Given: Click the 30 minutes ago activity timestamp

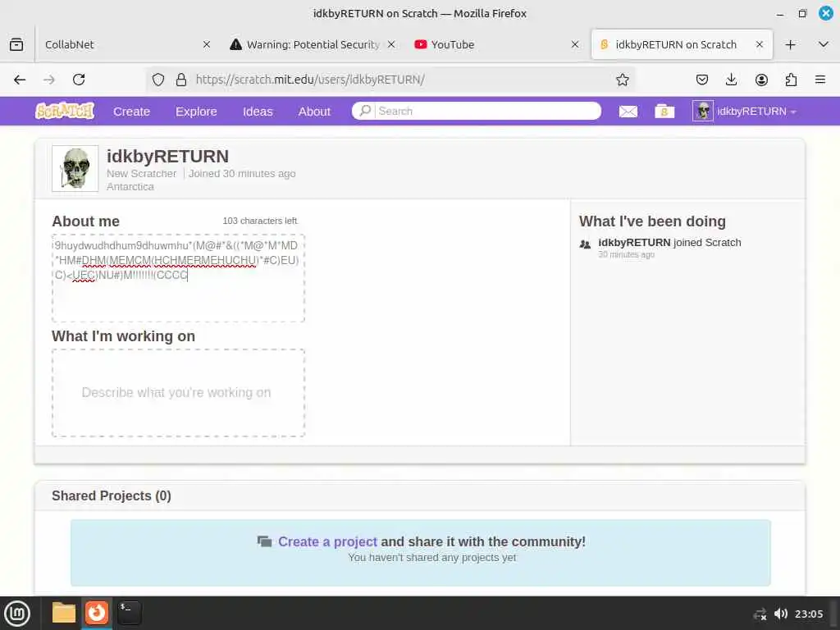Looking at the screenshot, I should [x=626, y=254].
